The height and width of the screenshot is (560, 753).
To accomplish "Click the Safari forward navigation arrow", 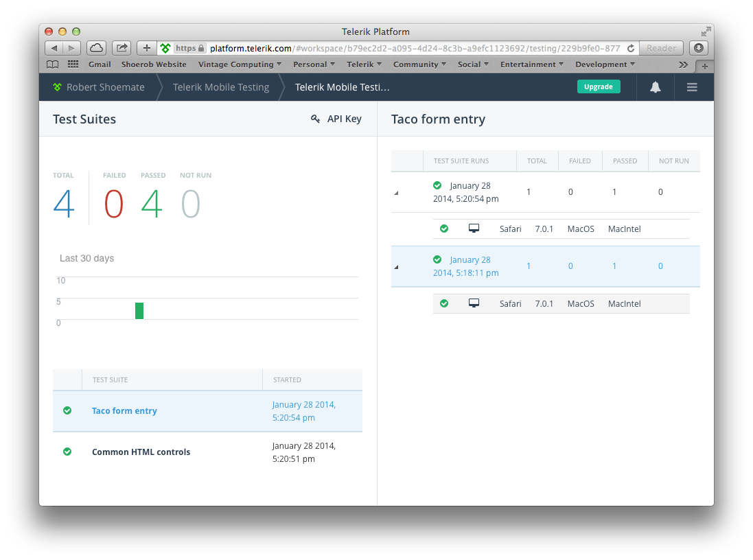I will click(x=71, y=48).
